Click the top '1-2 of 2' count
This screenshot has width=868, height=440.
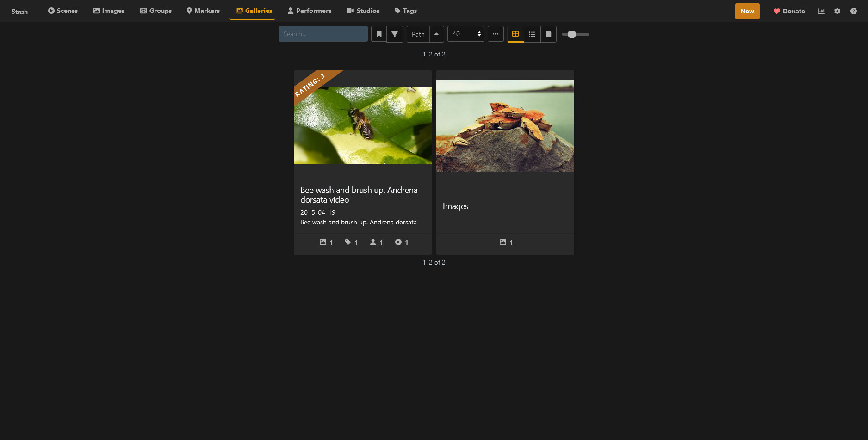click(434, 54)
